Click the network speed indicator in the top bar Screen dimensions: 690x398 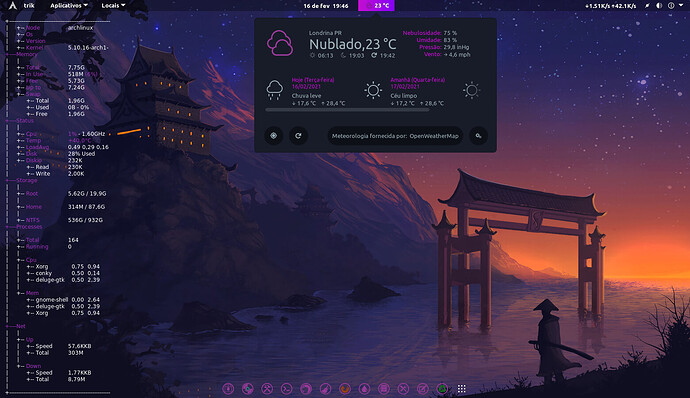point(610,6)
